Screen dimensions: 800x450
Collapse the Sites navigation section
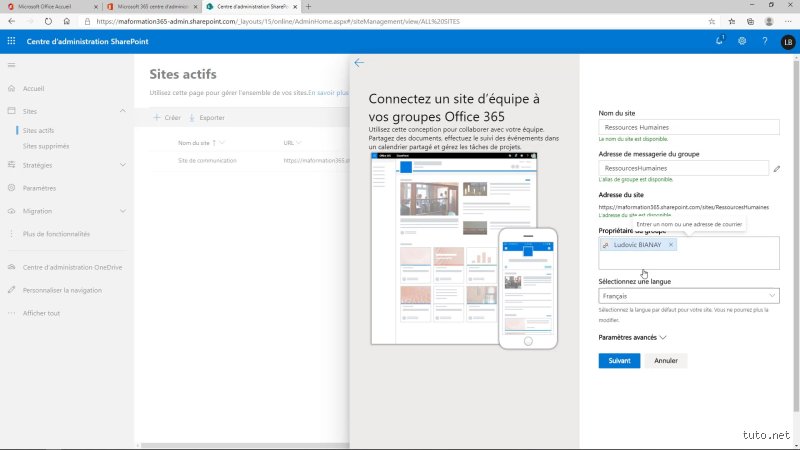pyautogui.click(x=122, y=111)
